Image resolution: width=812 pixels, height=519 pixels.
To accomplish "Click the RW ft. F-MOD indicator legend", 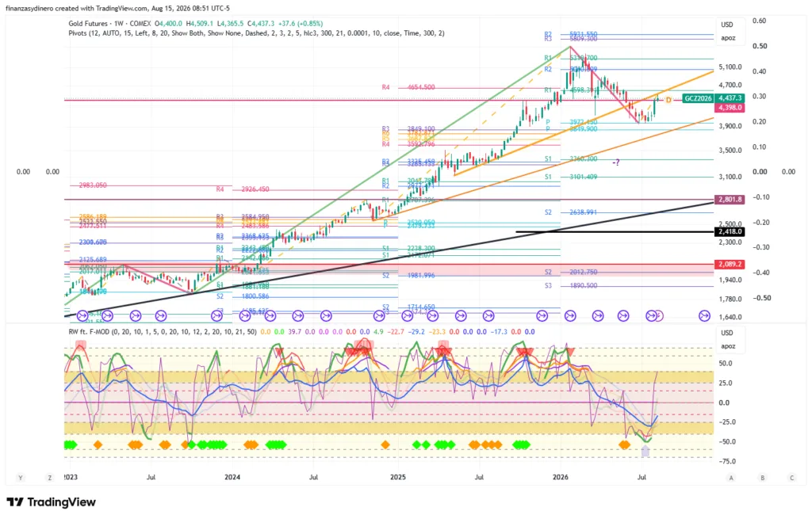I will pos(162,332).
